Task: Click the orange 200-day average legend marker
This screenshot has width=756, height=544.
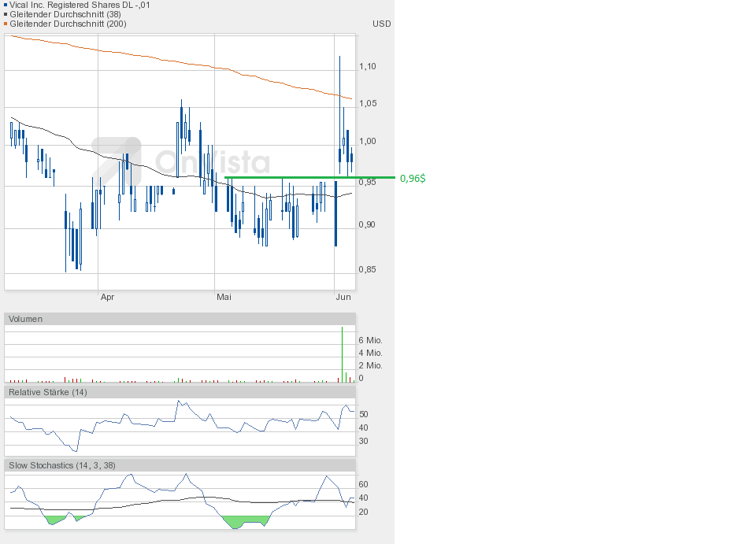Action: pos(6,24)
